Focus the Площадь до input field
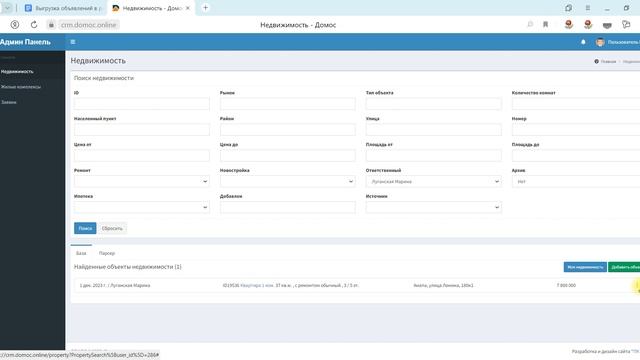This screenshot has width=640, height=360. (576, 156)
